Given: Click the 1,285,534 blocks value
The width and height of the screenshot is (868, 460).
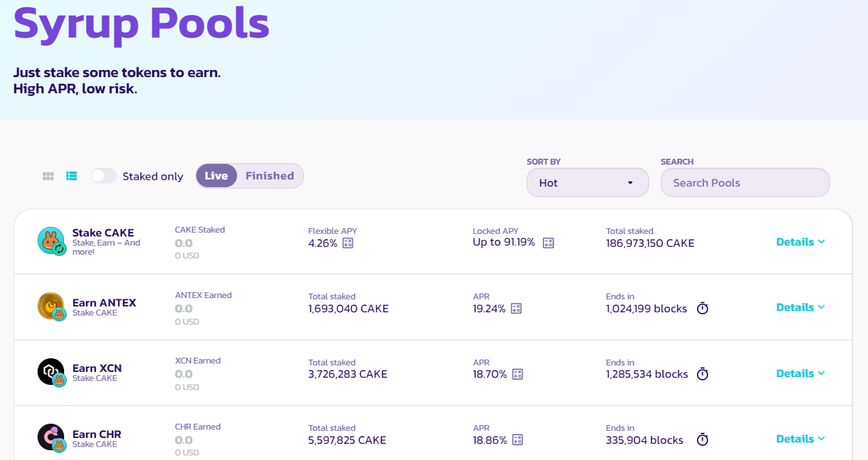Looking at the screenshot, I should (x=647, y=374).
